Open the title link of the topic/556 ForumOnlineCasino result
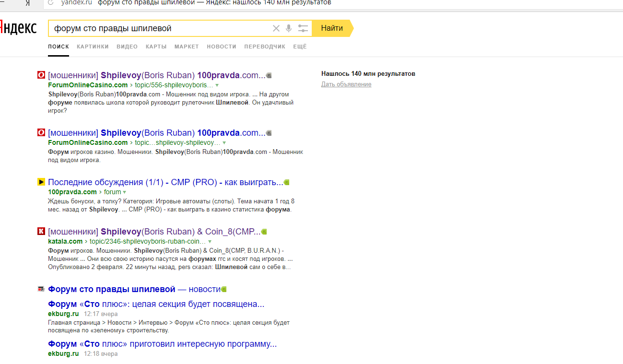 point(157,75)
